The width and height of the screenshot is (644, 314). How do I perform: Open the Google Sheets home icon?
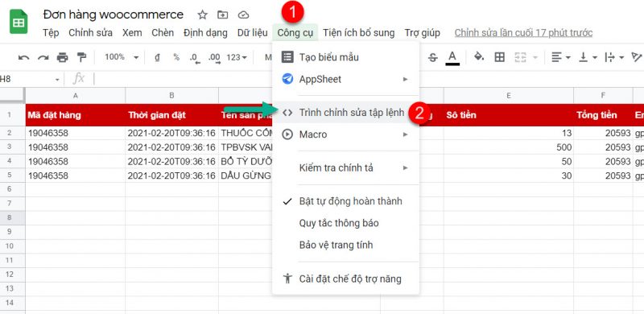(x=18, y=22)
